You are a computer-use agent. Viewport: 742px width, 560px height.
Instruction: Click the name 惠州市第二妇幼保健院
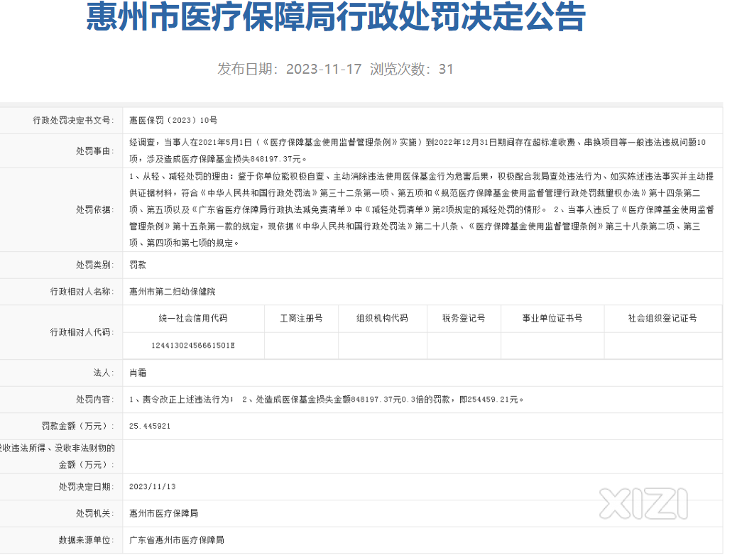[x=173, y=291]
